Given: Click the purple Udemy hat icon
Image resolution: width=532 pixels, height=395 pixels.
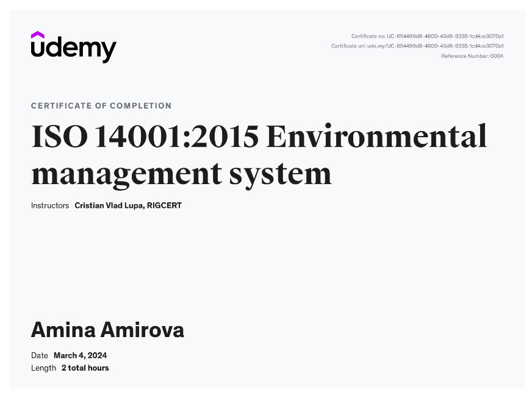Looking at the screenshot, I should pyautogui.click(x=38, y=35).
